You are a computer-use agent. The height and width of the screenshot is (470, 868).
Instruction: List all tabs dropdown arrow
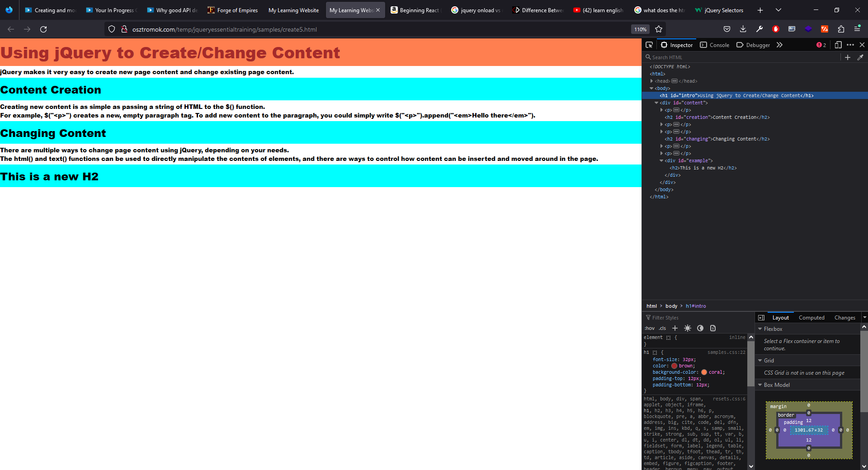click(x=778, y=10)
